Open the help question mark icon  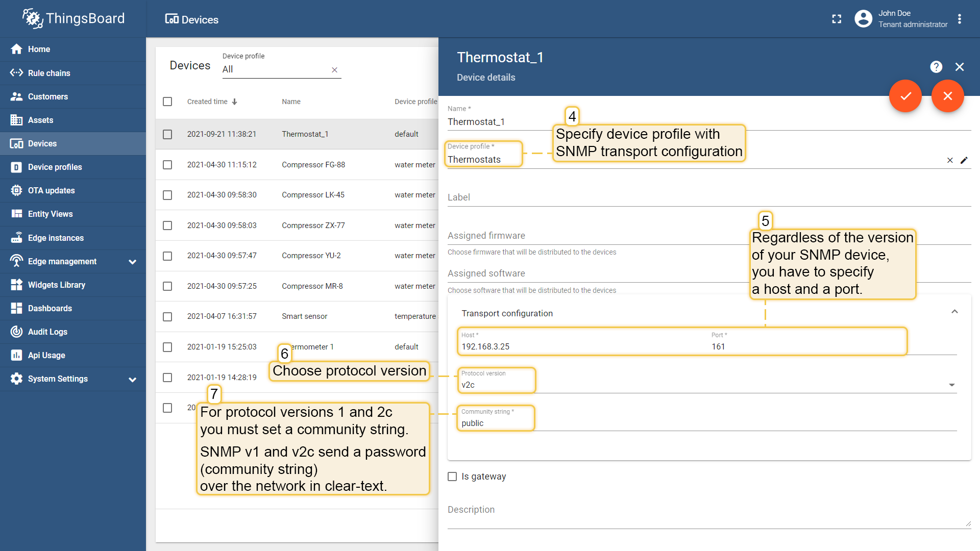[936, 67]
